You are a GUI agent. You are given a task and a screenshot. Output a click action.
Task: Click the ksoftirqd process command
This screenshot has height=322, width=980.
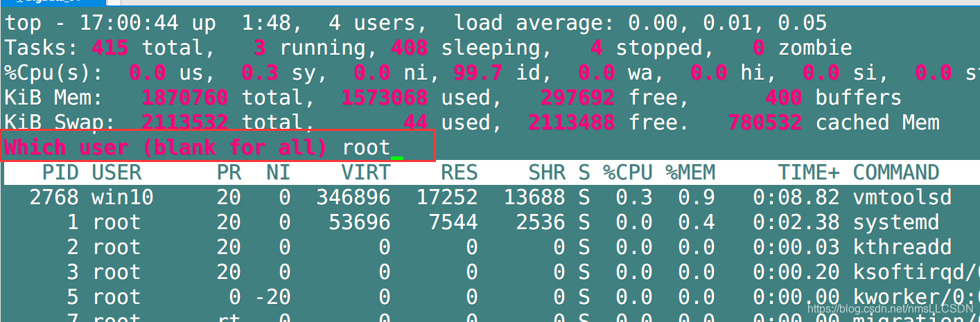(915, 272)
